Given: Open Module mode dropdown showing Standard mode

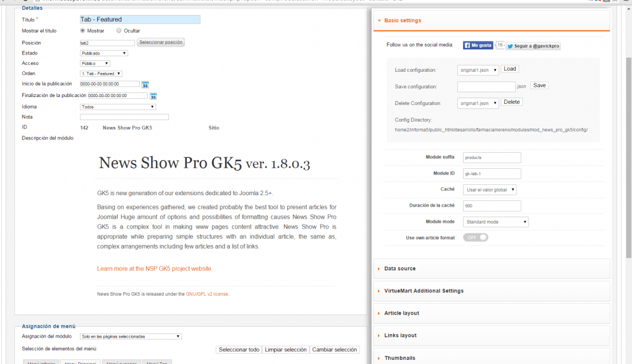Looking at the screenshot, I should click(496, 222).
